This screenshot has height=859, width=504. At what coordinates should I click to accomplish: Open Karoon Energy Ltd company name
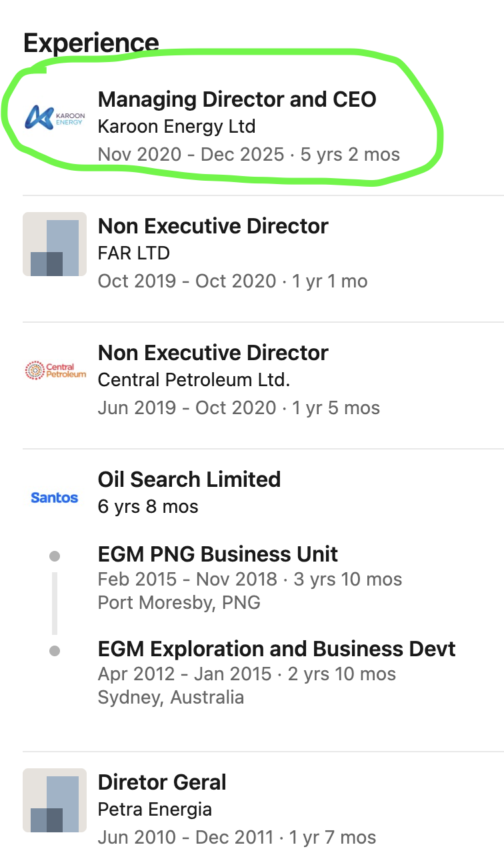pyautogui.click(x=177, y=126)
